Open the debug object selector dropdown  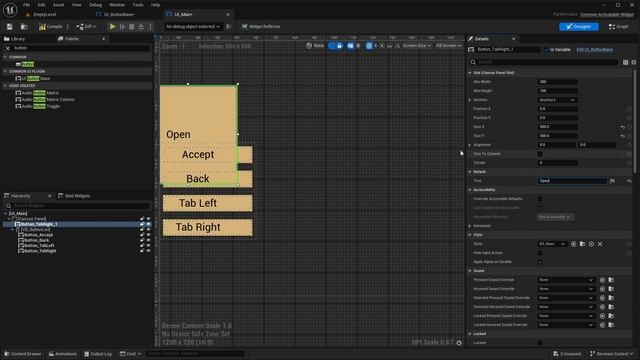pos(193,27)
